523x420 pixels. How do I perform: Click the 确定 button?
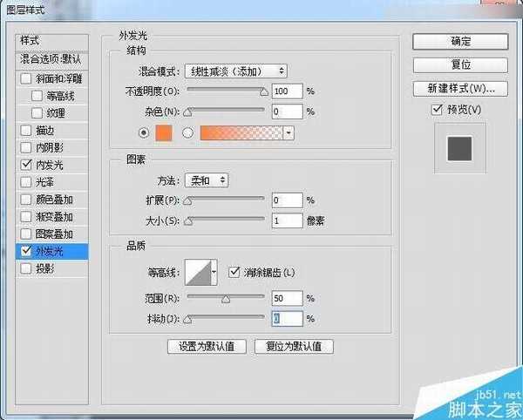point(460,41)
